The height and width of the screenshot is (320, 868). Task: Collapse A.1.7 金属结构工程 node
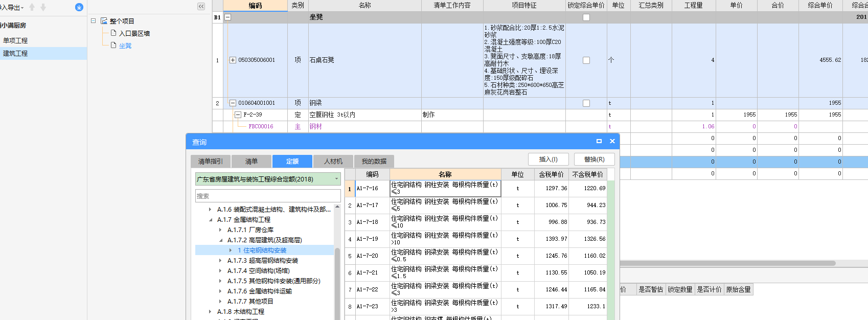coord(210,219)
